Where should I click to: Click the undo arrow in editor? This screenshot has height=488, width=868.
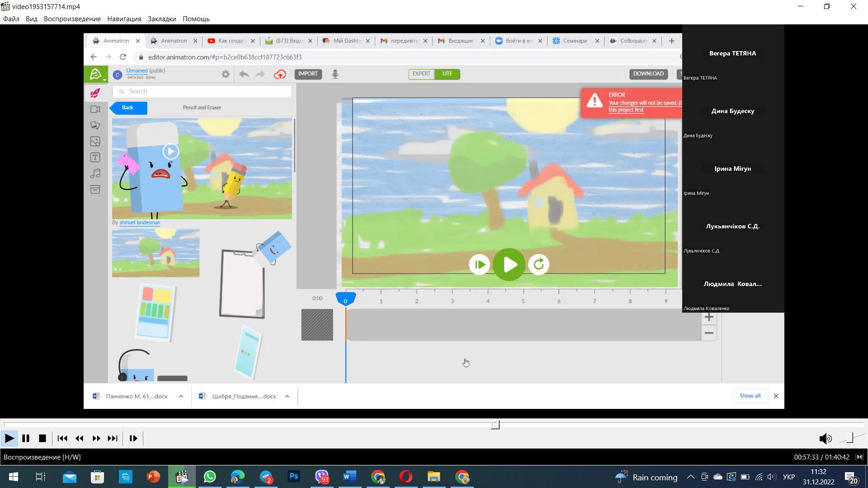coord(244,74)
